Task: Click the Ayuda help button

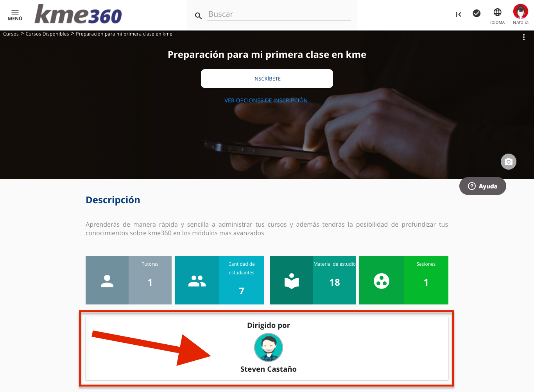Action: pyautogui.click(x=483, y=186)
